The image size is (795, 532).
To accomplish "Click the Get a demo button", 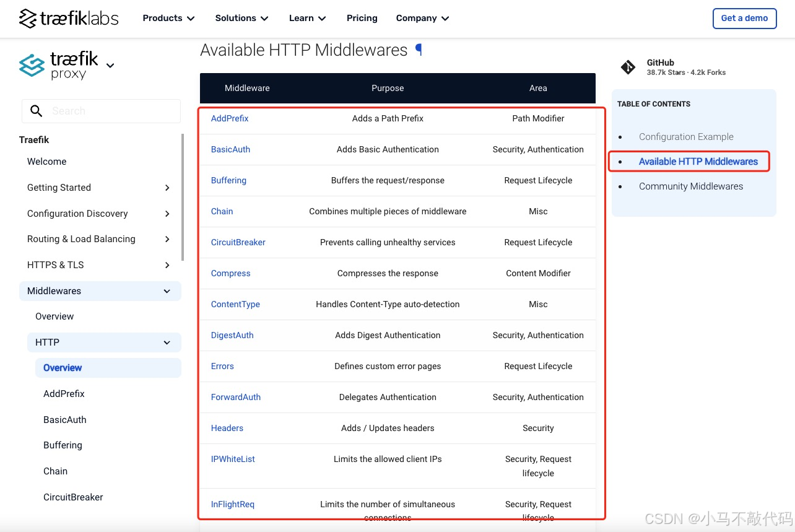I will (744, 18).
